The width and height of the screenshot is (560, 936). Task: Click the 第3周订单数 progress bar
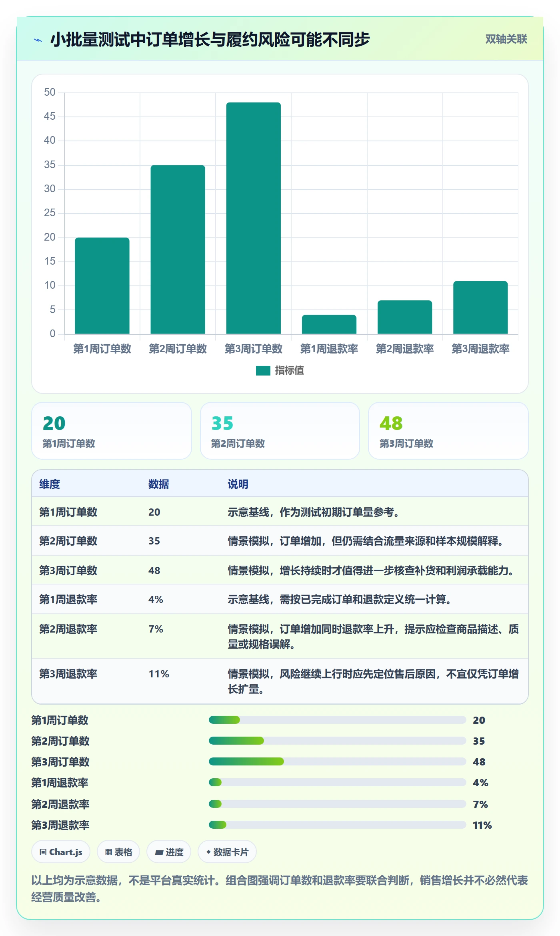[x=337, y=761]
